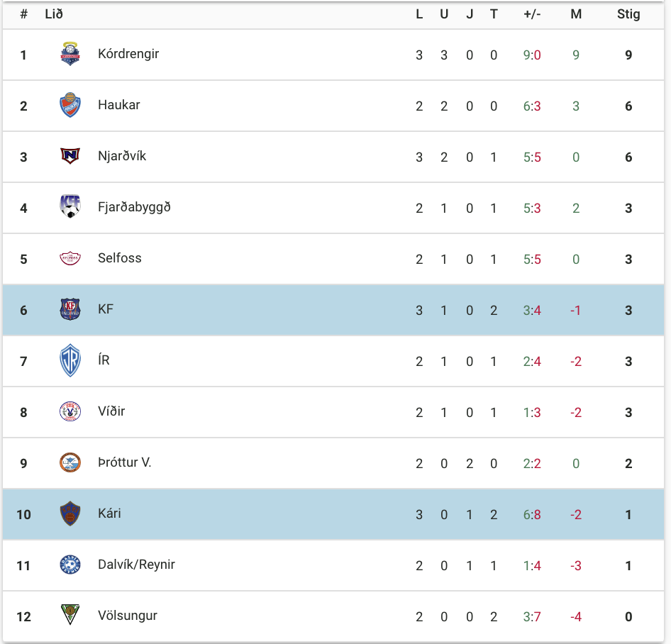The height and width of the screenshot is (644, 671).
Task: Click the Kári team shield logo
Action: (x=70, y=513)
